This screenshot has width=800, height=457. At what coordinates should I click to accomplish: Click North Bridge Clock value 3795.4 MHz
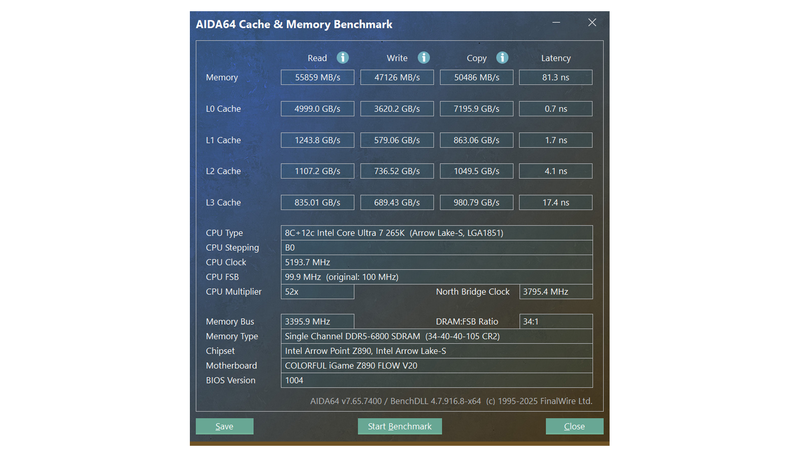[x=556, y=292]
